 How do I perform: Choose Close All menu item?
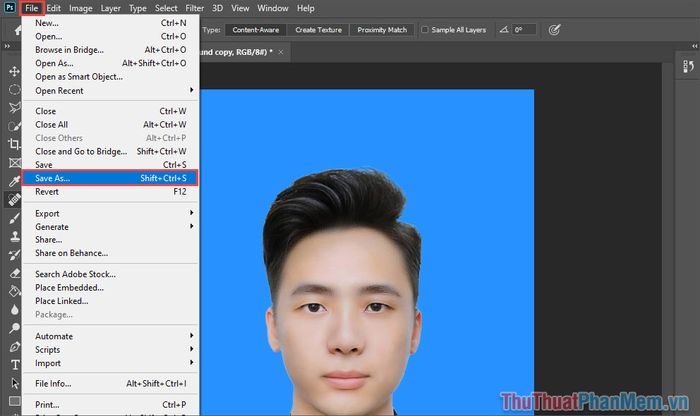pos(111,125)
